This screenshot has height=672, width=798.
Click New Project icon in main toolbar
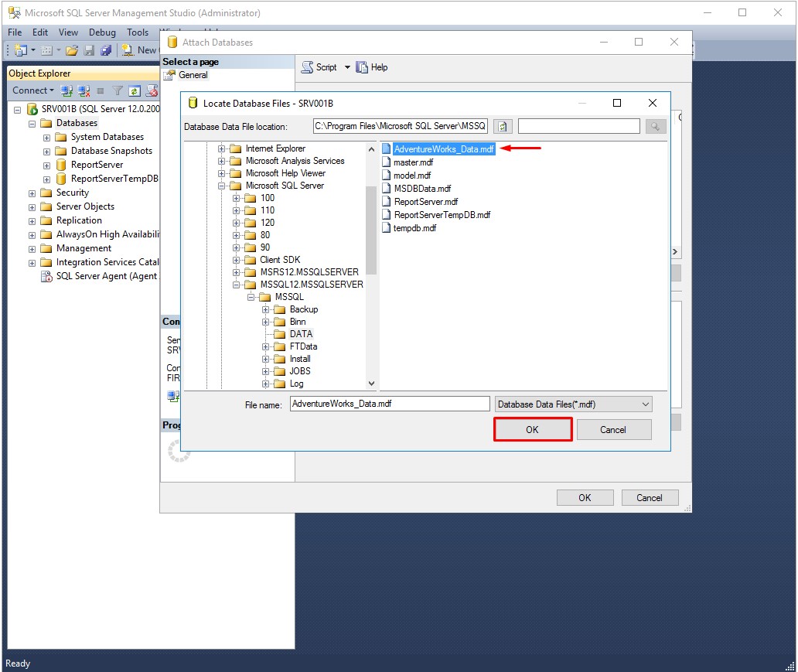coord(21,50)
